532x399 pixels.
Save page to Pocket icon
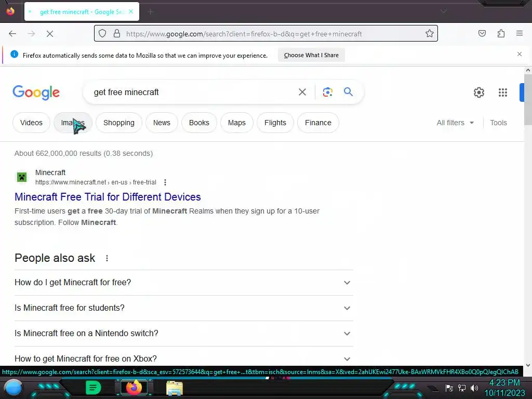pos(482,33)
